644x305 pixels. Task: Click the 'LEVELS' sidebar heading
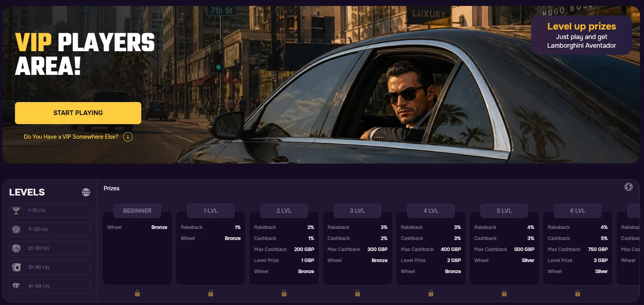tap(27, 192)
